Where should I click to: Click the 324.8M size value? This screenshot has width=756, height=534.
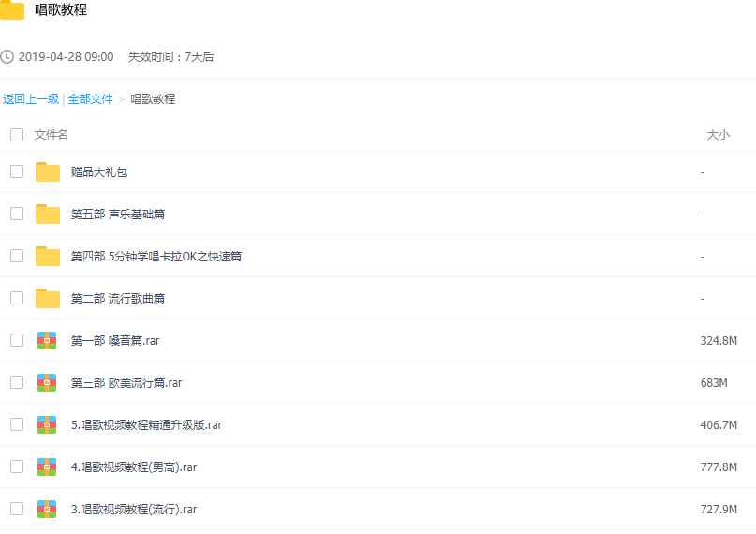tap(719, 341)
